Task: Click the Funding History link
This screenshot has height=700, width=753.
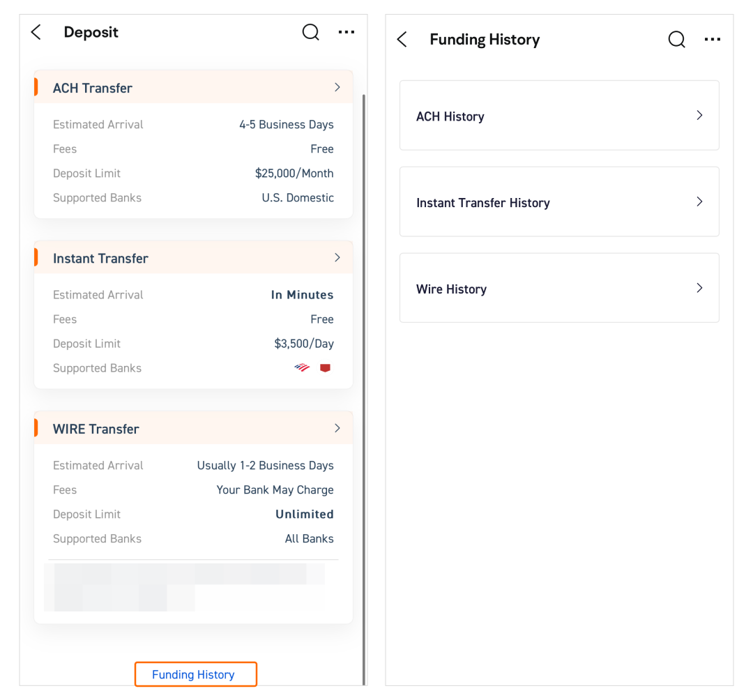Action: coord(195,675)
